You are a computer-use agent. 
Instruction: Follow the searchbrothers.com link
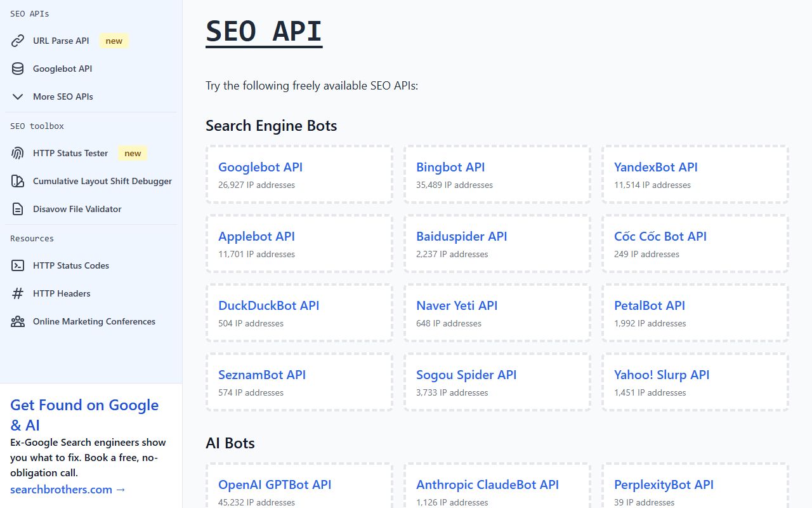pos(68,490)
